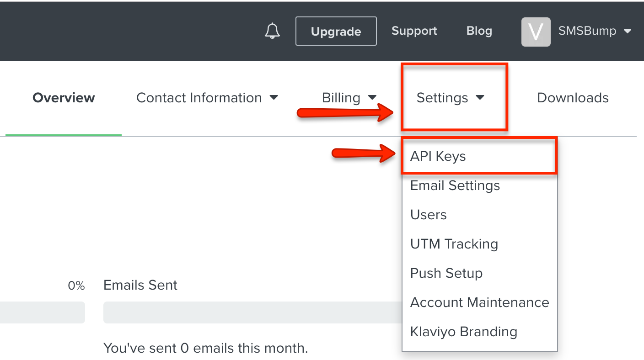The image size is (644, 360).
Task: Go to the Downloads tab
Action: (573, 98)
